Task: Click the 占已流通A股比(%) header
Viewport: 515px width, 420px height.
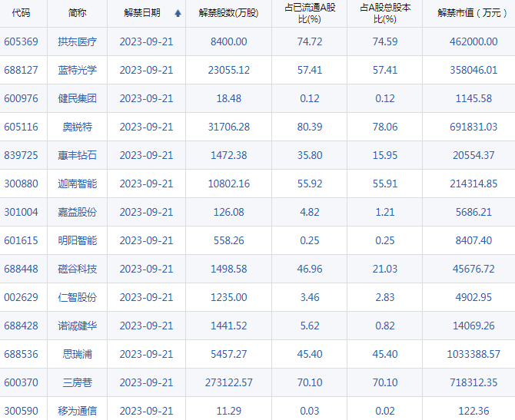Action: (309, 13)
